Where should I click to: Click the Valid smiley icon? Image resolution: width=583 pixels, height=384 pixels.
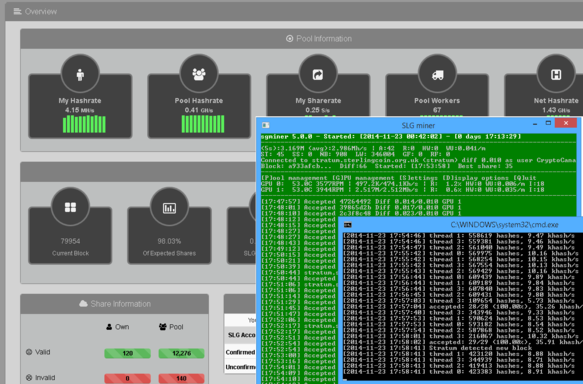[x=29, y=352]
